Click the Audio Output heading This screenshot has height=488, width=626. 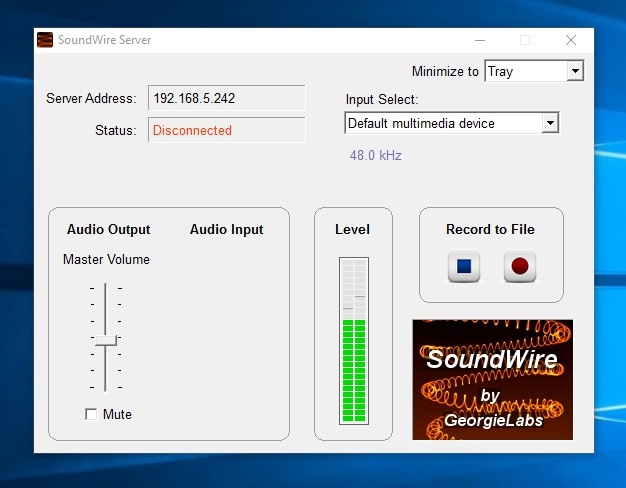[x=109, y=229]
